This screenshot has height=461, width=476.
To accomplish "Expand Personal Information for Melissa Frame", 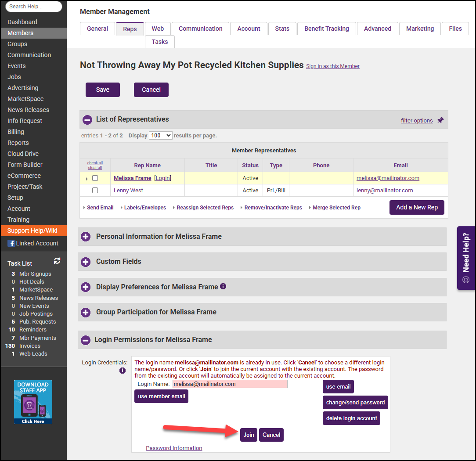I will tap(86, 237).
